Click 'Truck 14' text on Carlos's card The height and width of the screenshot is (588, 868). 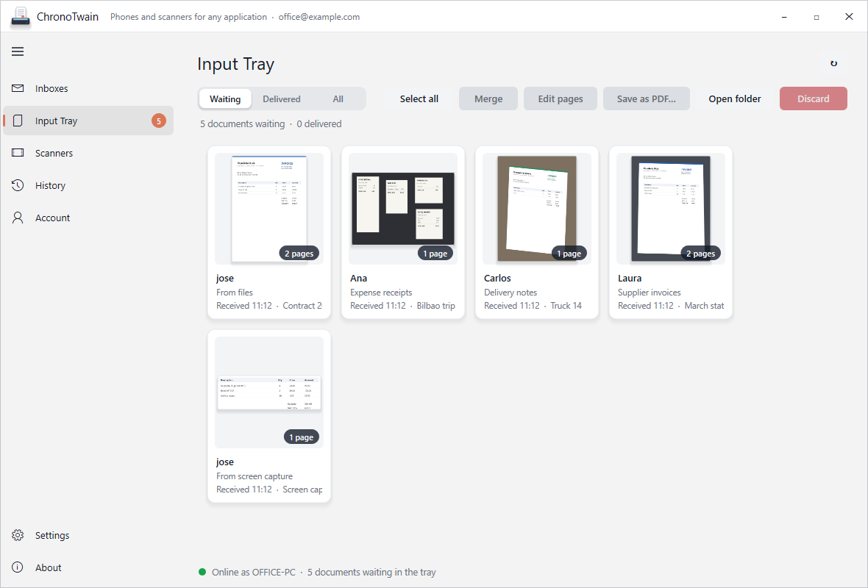pos(566,306)
